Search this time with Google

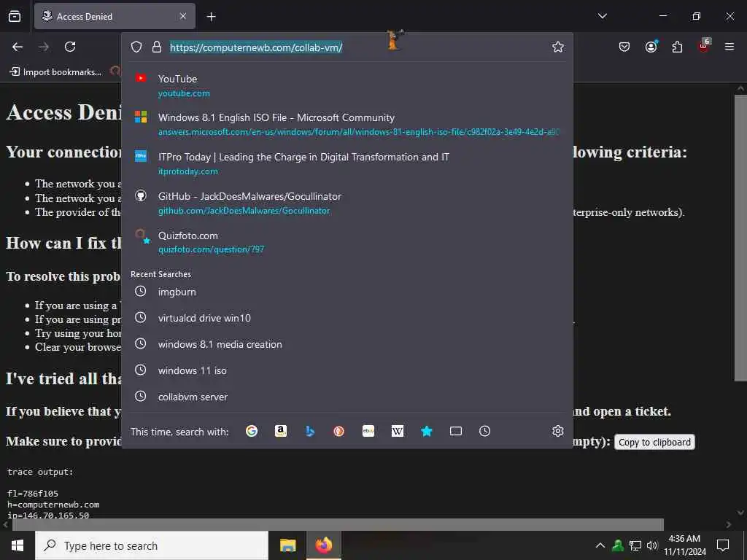[252, 431]
